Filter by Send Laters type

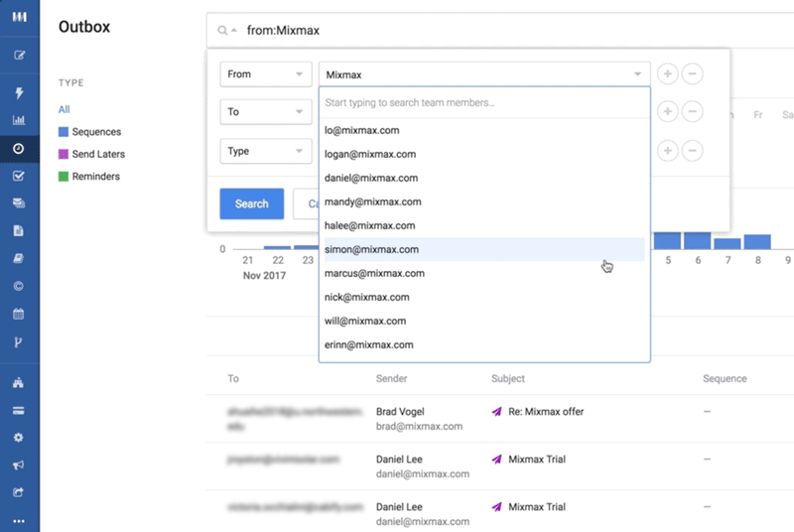click(x=98, y=154)
